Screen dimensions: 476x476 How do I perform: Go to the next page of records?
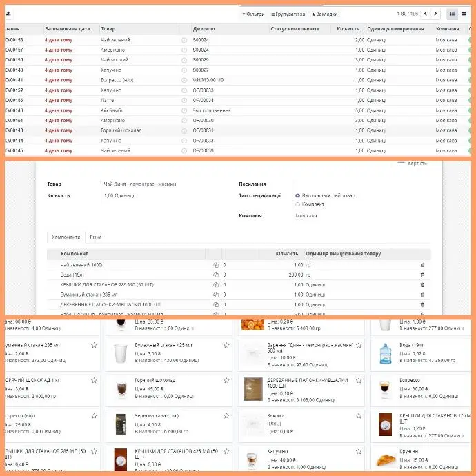pyautogui.click(x=438, y=14)
